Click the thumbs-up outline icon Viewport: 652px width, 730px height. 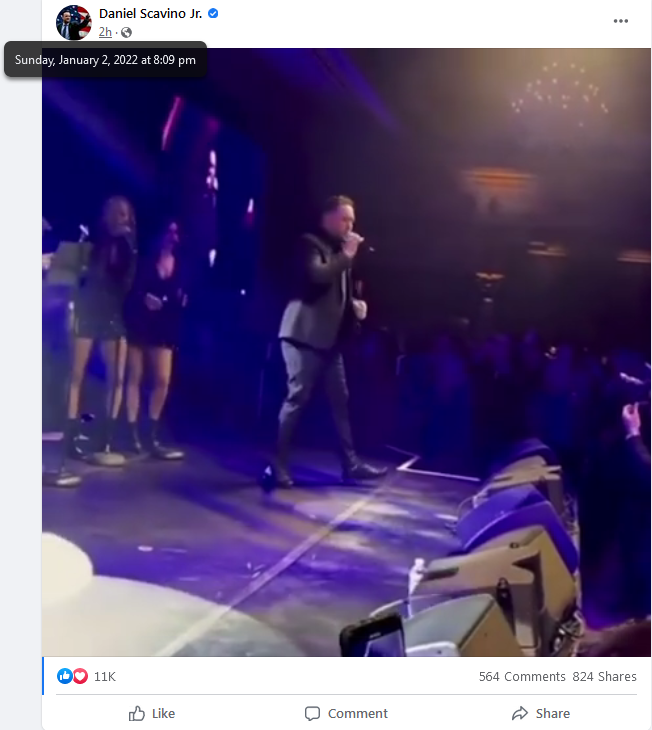(136, 713)
